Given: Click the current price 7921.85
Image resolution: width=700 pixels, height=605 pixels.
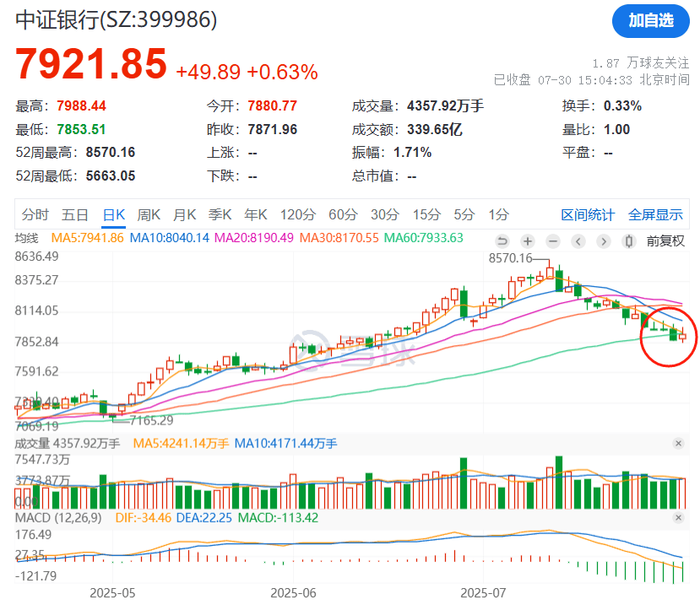Looking at the screenshot, I should click(91, 64).
